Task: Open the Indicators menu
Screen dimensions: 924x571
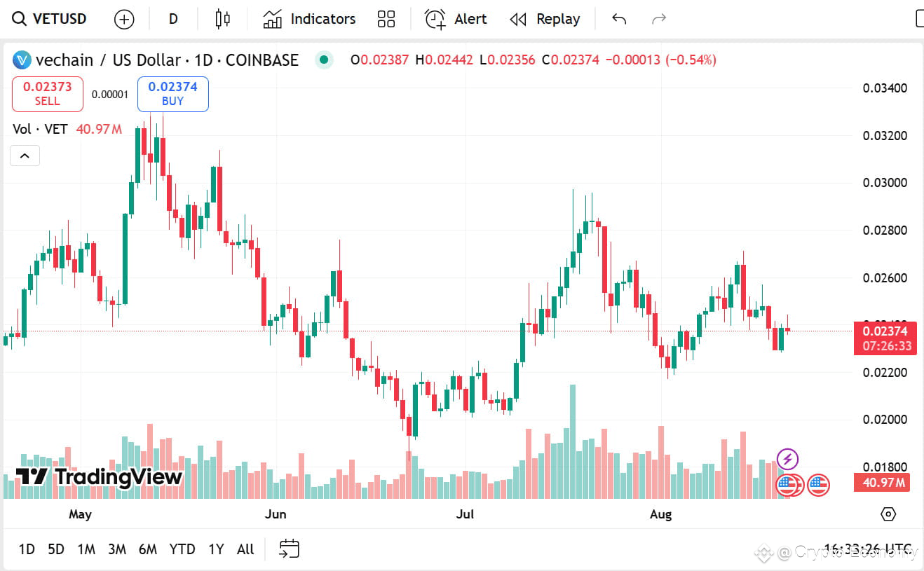Action: (x=309, y=19)
